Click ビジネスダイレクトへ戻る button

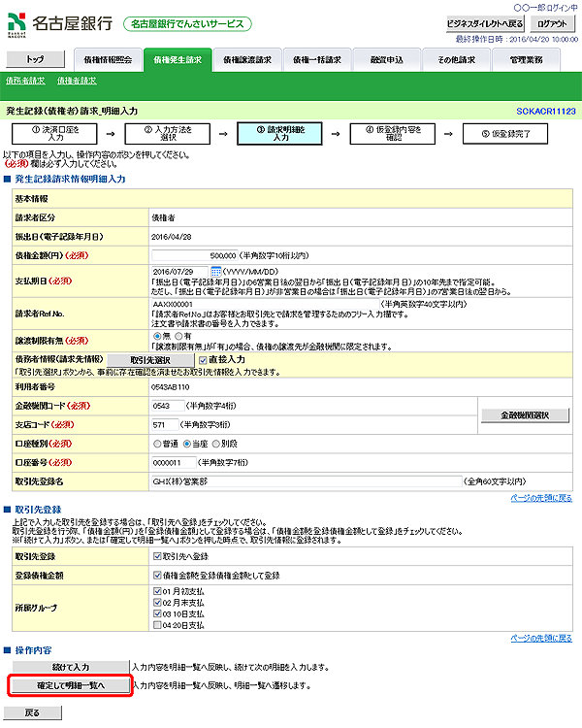485,23
